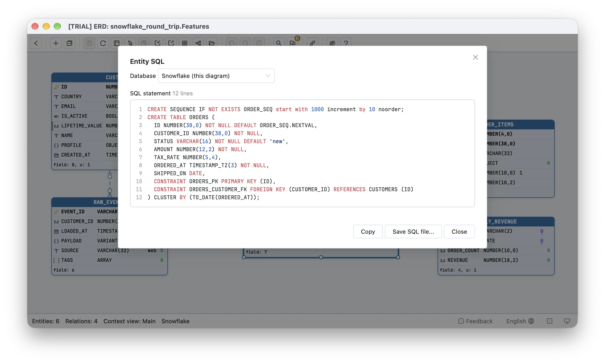Select the COUNTRY row in CUSTOMERS table
This screenshot has height=364, width=605.
pos(85,97)
